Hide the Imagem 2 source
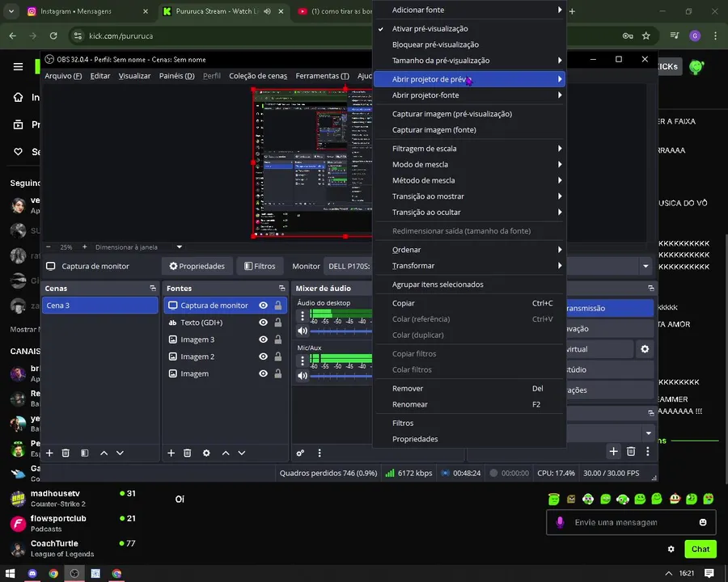The image size is (728, 582). click(x=263, y=356)
